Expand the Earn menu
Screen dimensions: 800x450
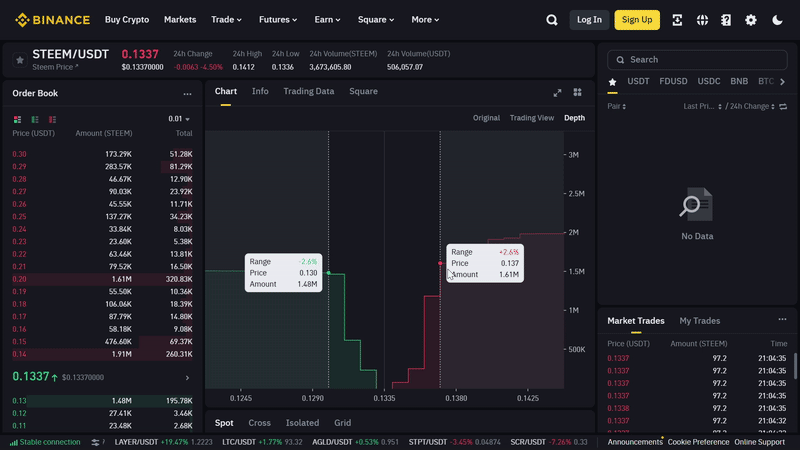[x=327, y=19]
